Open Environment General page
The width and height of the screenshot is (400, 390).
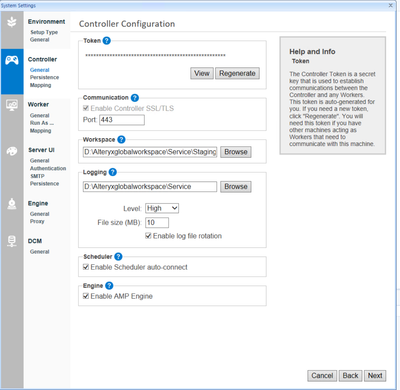(39, 40)
